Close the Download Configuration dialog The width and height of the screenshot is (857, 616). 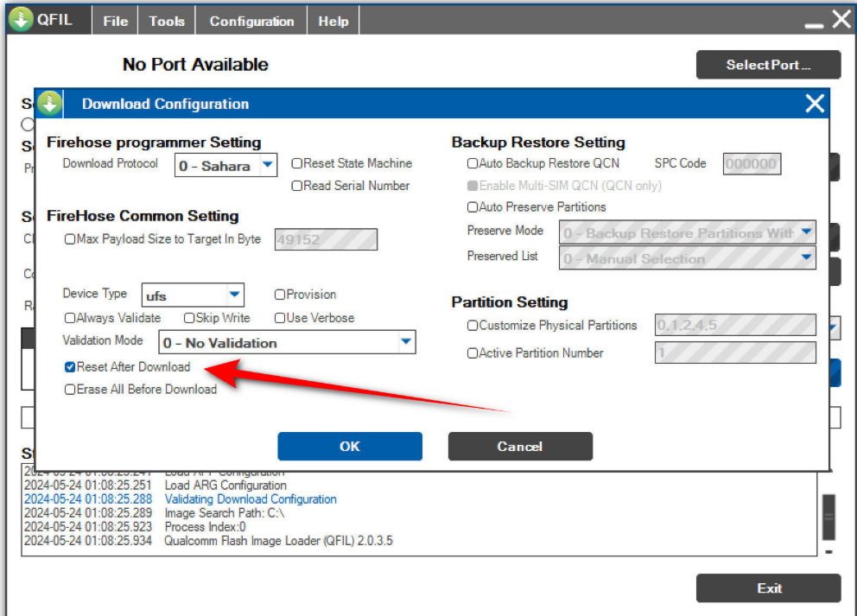[x=815, y=104]
